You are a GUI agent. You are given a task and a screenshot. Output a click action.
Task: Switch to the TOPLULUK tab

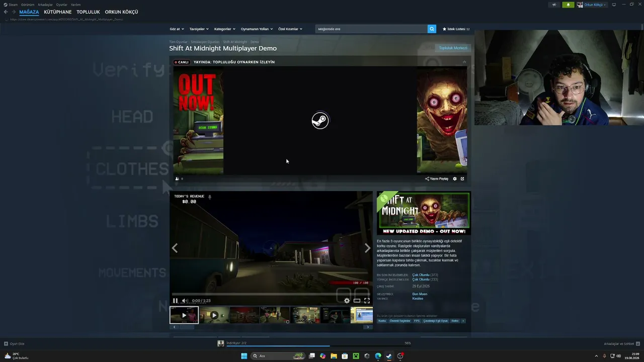(x=88, y=12)
